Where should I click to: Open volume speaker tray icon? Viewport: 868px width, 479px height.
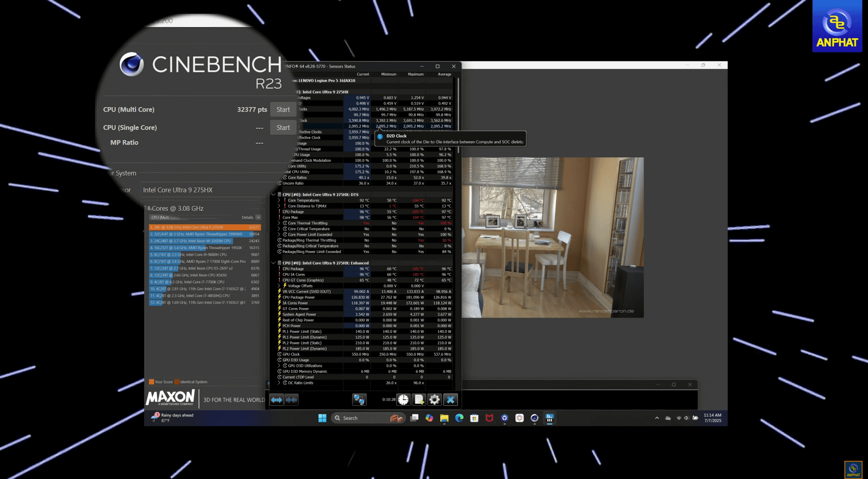click(687, 418)
